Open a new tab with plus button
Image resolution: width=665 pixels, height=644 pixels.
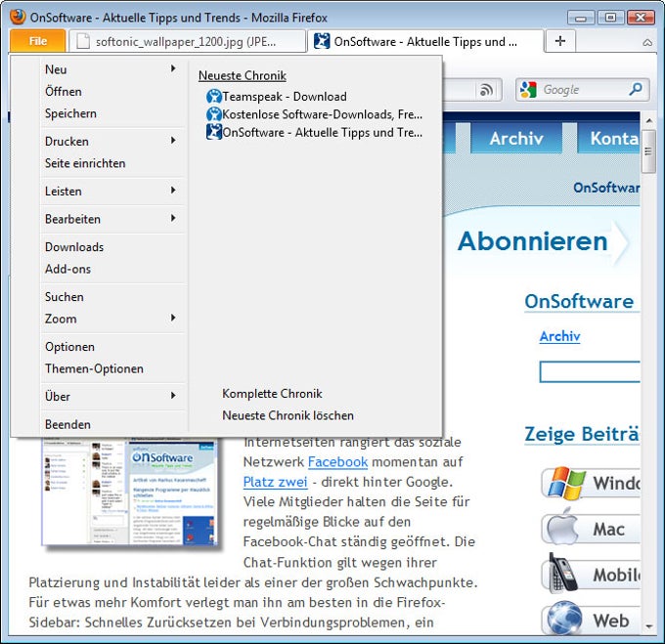pos(559,41)
